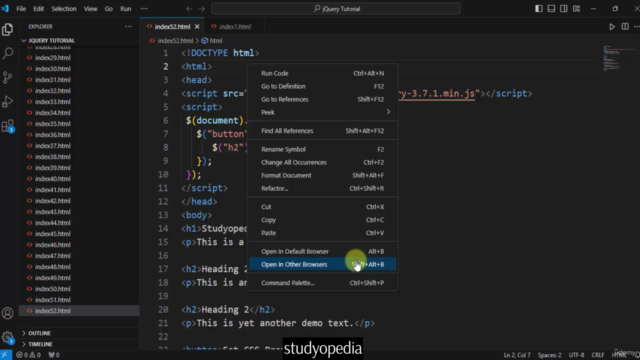Choose Command Palette... entry
640x360 pixels.
pyautogui.click(x=322, y=283)
